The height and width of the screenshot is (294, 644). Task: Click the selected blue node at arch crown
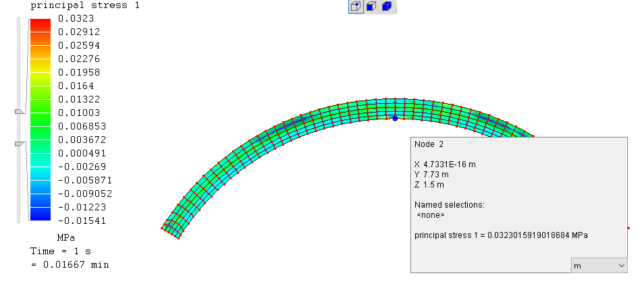(395, 118)
